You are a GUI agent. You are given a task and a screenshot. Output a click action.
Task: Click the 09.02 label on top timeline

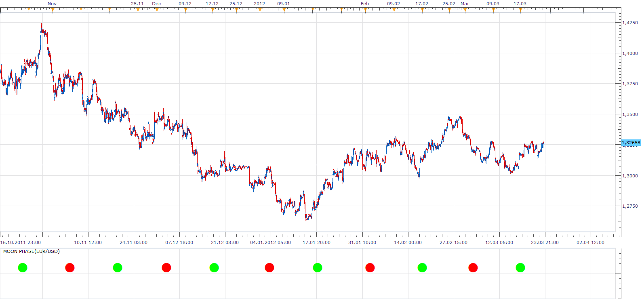pos(394,4)
